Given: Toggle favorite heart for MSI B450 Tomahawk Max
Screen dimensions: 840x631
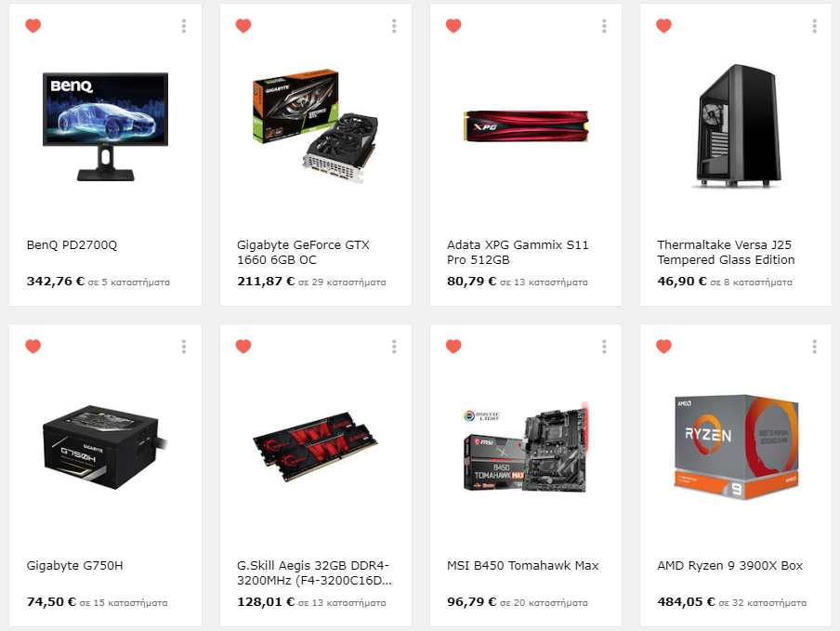Looking at the screenshot, I should (x=453, y=347).
